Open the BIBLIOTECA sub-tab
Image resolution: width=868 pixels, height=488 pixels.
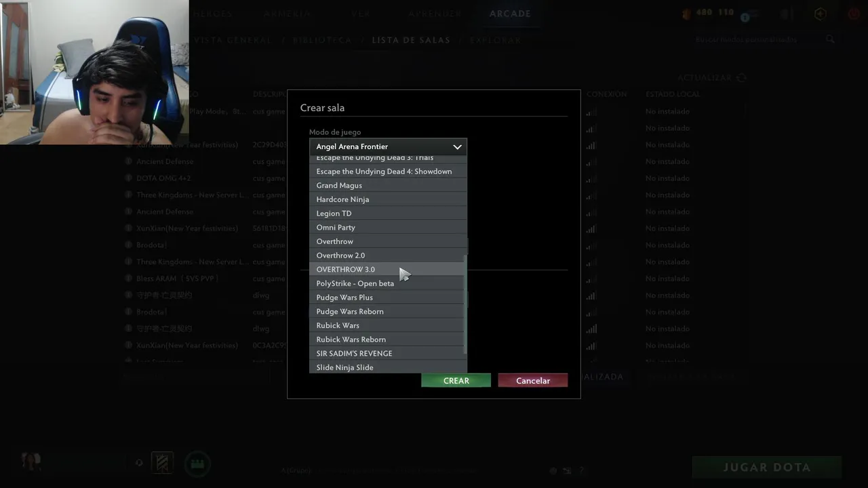pos(322,40)
